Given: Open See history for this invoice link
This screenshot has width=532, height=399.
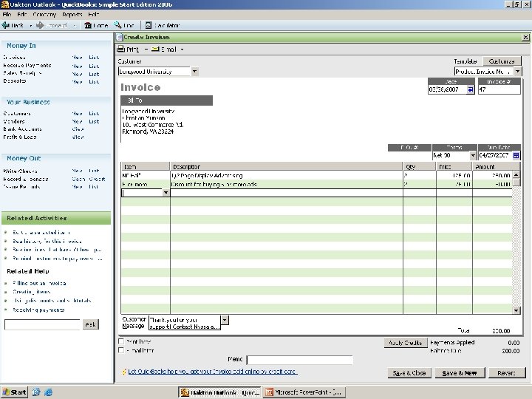Looking at the screenshot, I should coord(47,241).
